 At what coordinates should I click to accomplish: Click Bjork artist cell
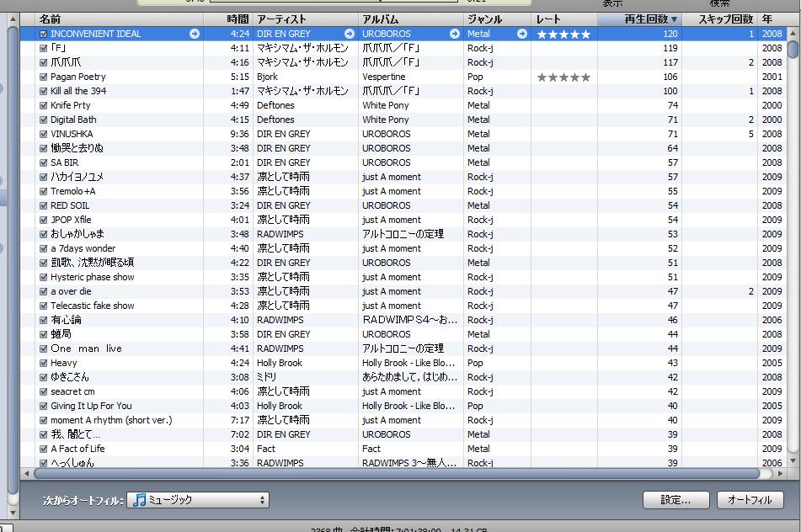coord(267,77)
